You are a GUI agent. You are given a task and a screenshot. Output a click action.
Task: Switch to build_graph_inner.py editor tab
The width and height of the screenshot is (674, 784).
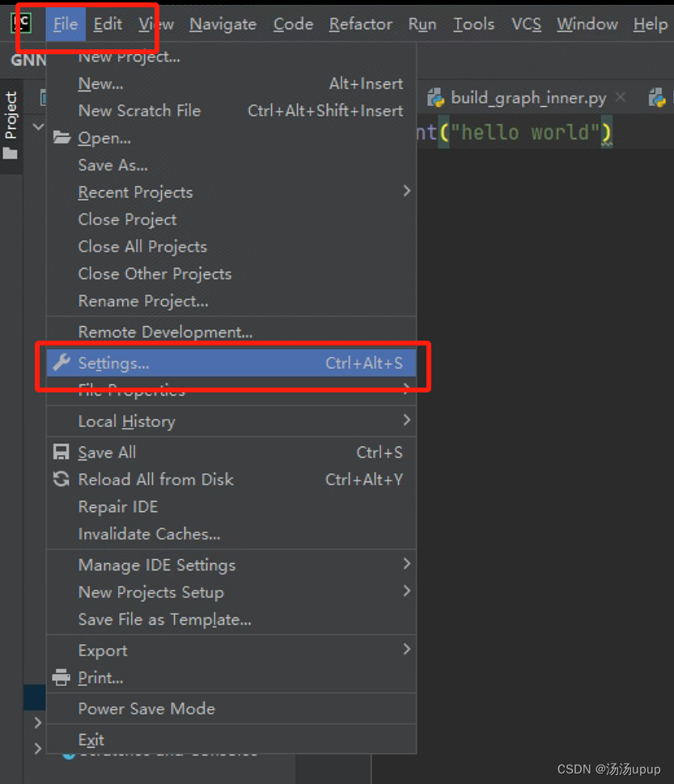tap(528, 98)
